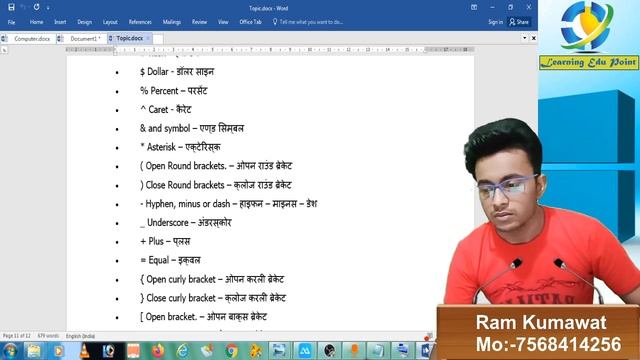Click the Tell me what you want field
Image resolution: width=640 pixels, height=360 pixels.
tap(308, 22)
